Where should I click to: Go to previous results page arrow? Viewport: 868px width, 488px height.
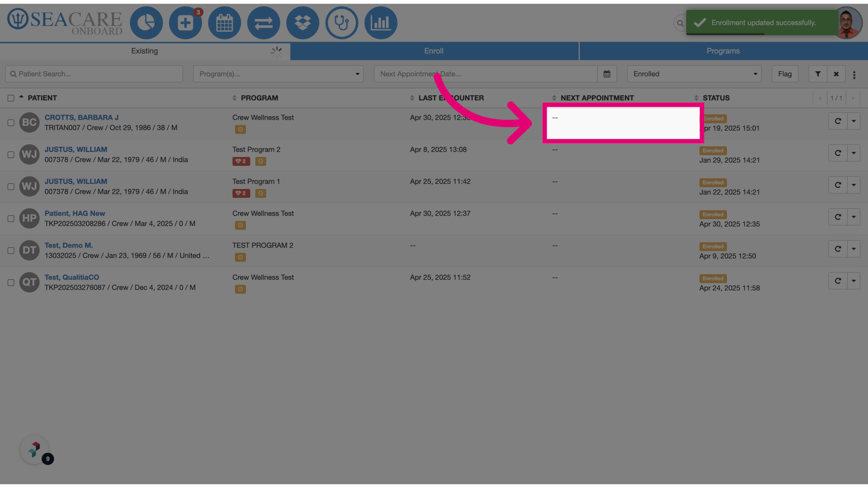(820, 98)
